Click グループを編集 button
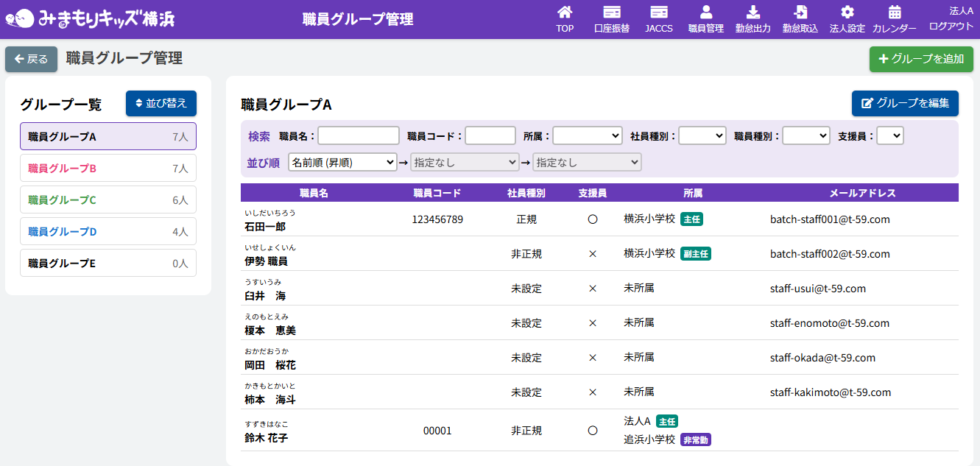 pyautogui.click(x=905, y=103)
